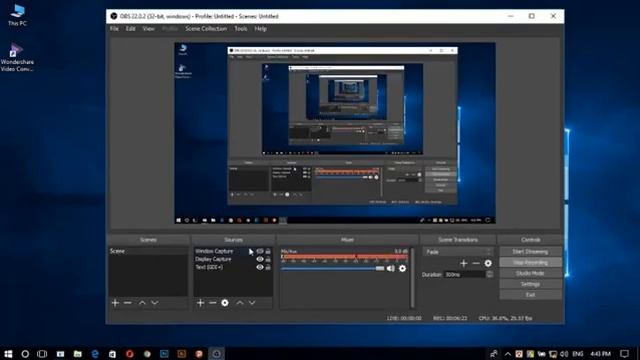Enable Studio Mode

tap(530, 273)
